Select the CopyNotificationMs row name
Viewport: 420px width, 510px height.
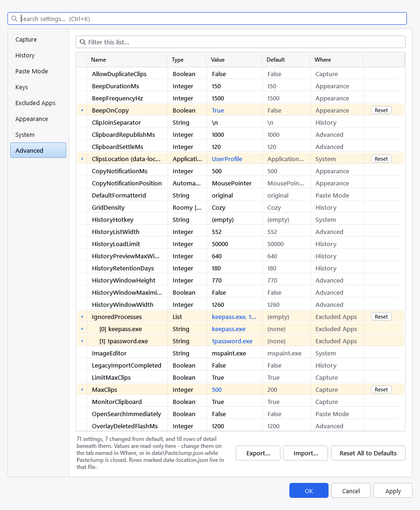pos(119,171)
